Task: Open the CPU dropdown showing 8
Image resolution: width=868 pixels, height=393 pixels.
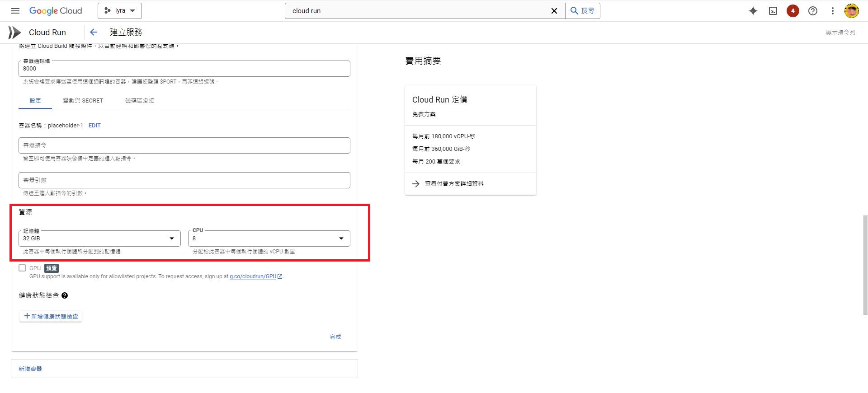Action: coord(269,239)
